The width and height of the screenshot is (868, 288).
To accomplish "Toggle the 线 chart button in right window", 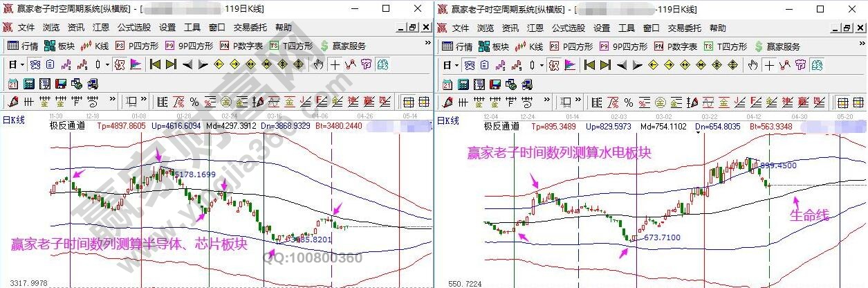I will (x=817, y=65).
